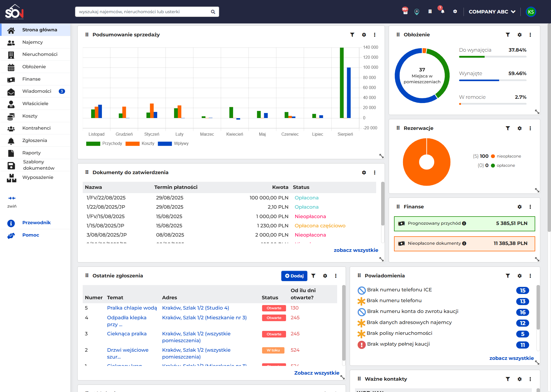The image size is (551, 392).
Task: Click the KS user avatar
Action: coord(531,12)
